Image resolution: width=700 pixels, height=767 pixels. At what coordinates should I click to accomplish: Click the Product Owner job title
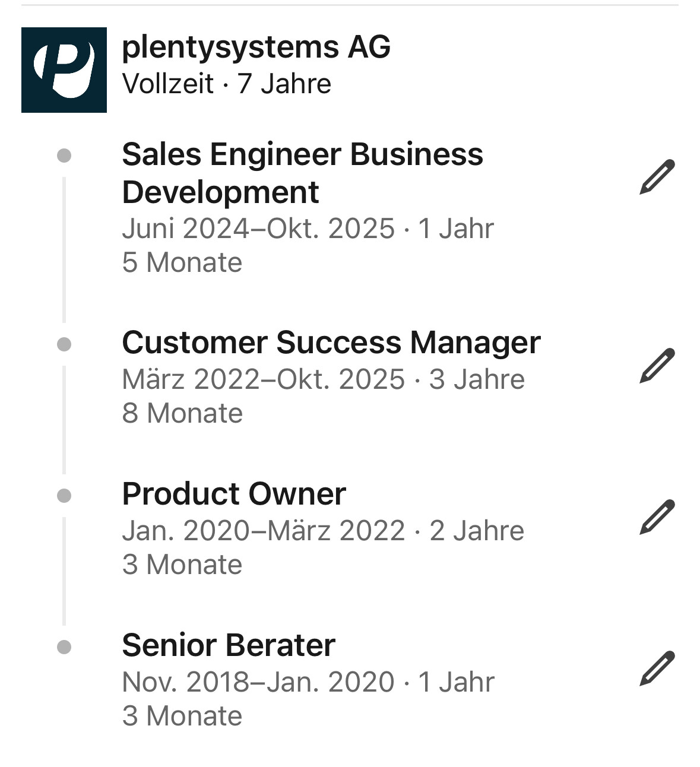pyautogui.click(x=233, y=494)
